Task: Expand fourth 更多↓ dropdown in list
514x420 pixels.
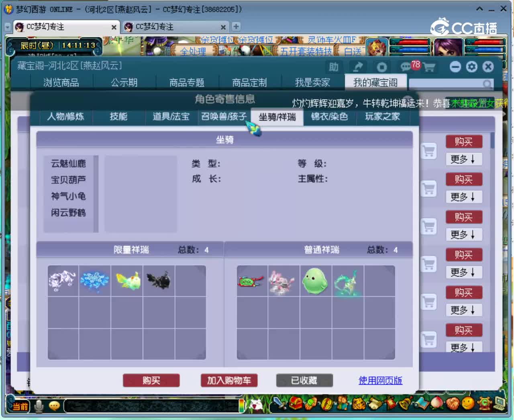Action: click(463, 273)
